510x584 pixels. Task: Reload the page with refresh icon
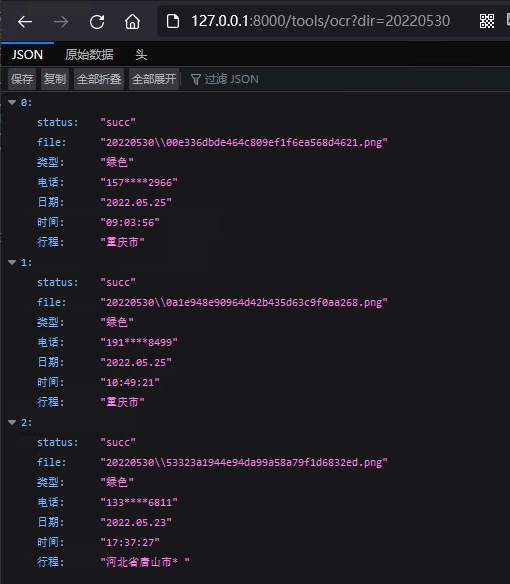97,22
